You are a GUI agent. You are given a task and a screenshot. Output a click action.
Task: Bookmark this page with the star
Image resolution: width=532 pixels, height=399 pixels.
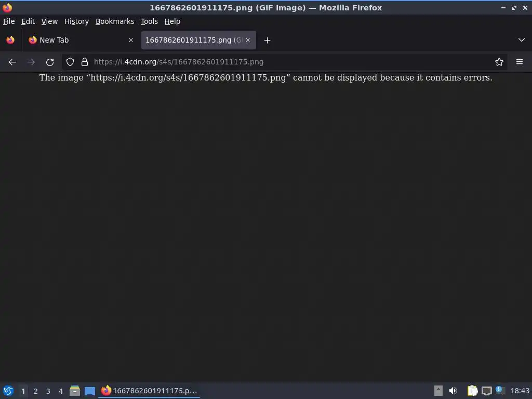pos(499,62)
